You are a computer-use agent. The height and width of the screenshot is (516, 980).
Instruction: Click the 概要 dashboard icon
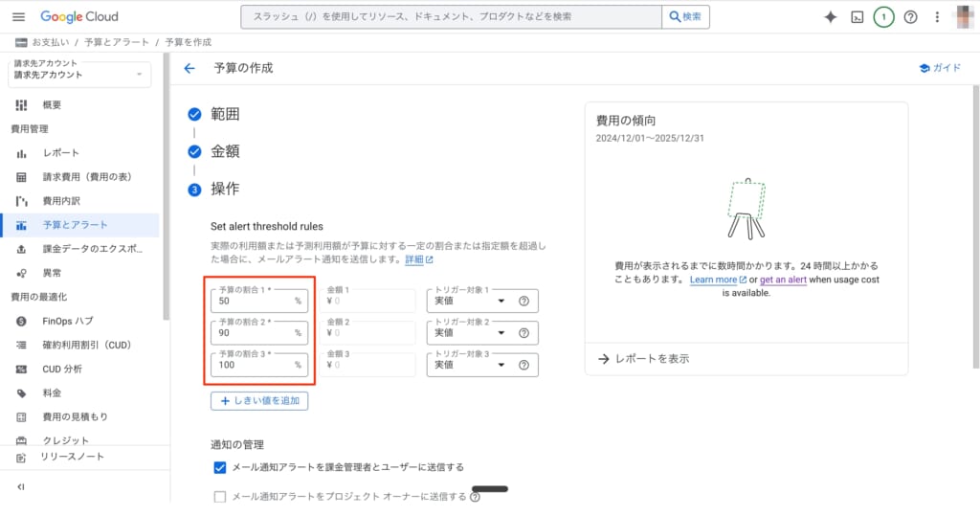pos(21,105)
